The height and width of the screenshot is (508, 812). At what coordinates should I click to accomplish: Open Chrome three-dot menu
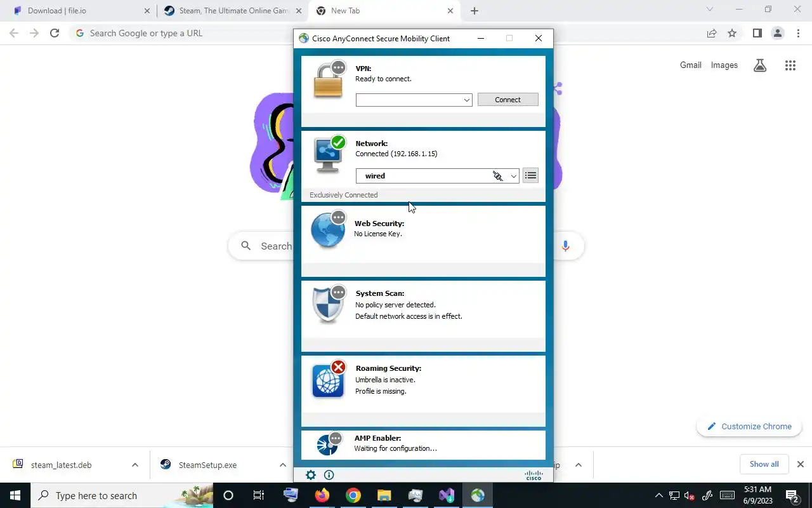click(797, 33)
